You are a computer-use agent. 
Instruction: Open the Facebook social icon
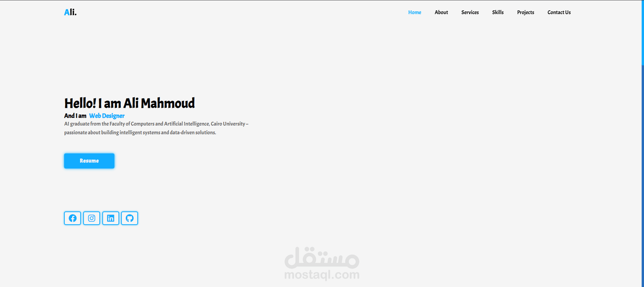(72, 218)
